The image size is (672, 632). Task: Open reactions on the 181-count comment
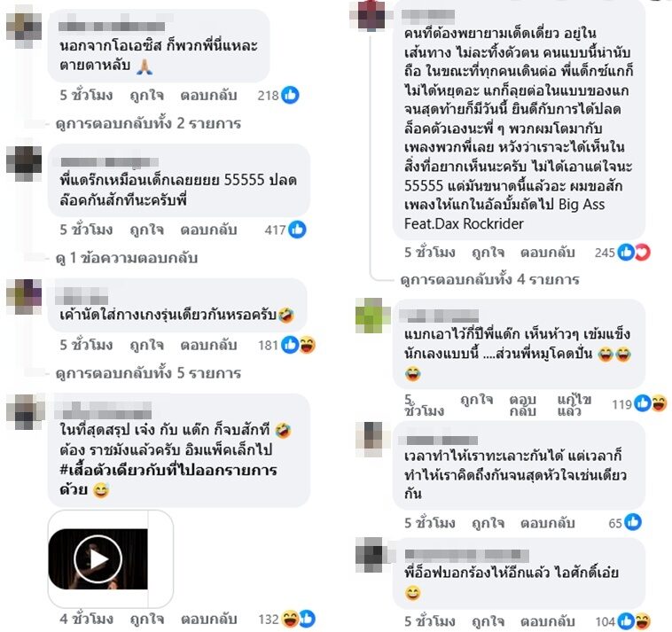[298, 345]
